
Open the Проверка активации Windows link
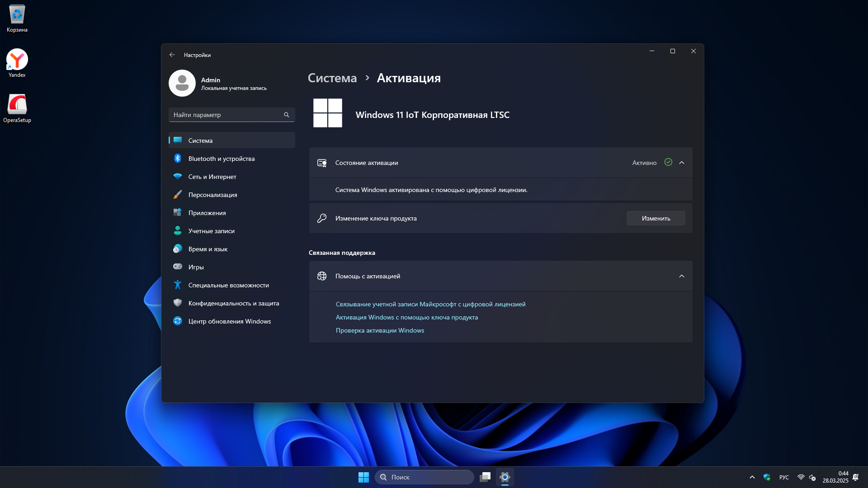(x=380, y=330)
